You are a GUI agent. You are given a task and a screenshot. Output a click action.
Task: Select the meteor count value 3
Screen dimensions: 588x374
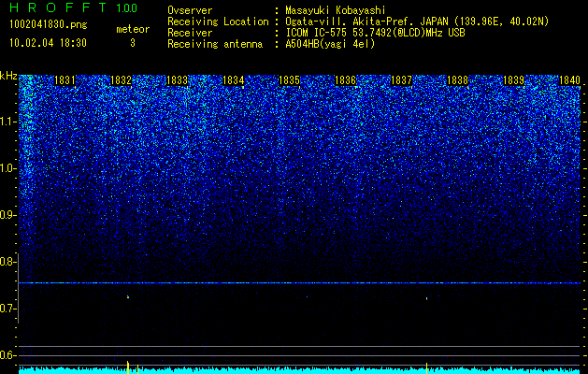pos(133,43)
